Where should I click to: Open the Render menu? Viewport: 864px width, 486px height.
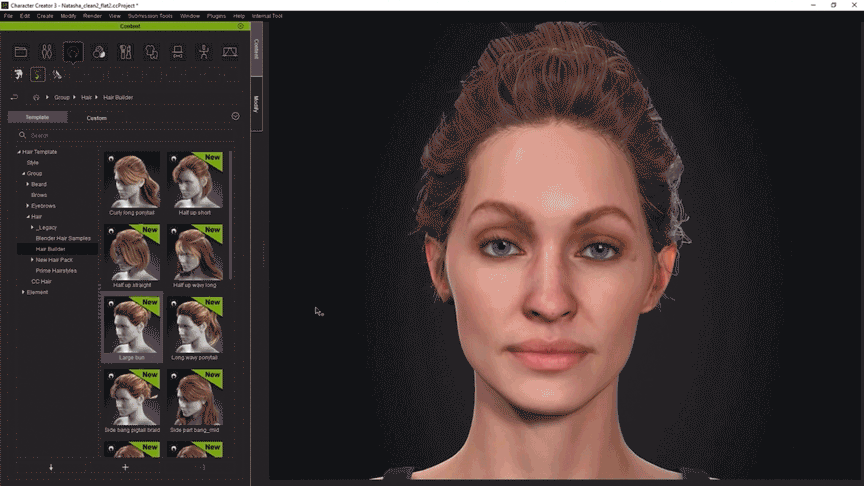click(x=93, y=16)
